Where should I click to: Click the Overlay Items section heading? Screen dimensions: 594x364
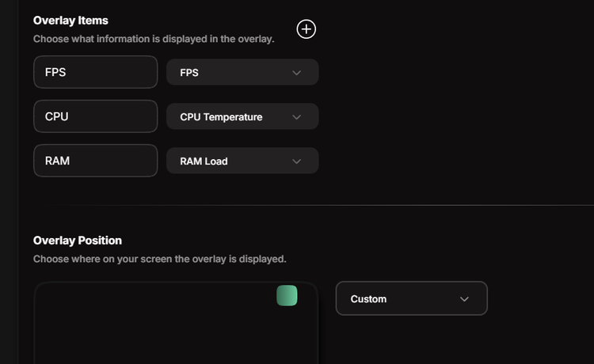(x=70, y=21)
